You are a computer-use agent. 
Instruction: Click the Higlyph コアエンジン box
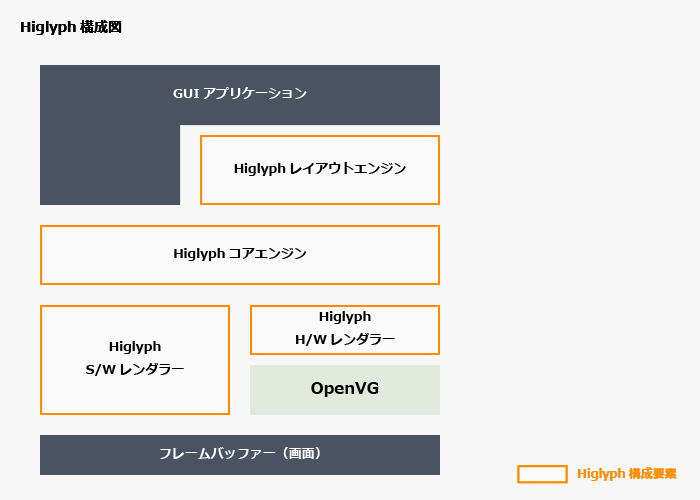point(240,254)
